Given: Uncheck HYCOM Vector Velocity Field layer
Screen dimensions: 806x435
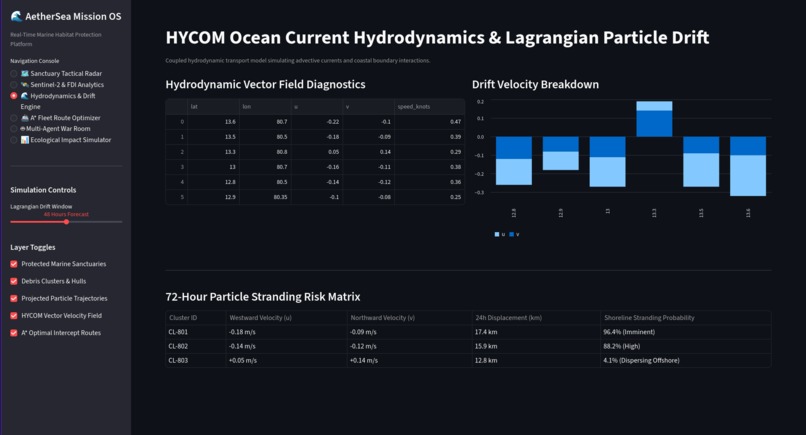Looking at the screenshot, I should coord(14,316).
